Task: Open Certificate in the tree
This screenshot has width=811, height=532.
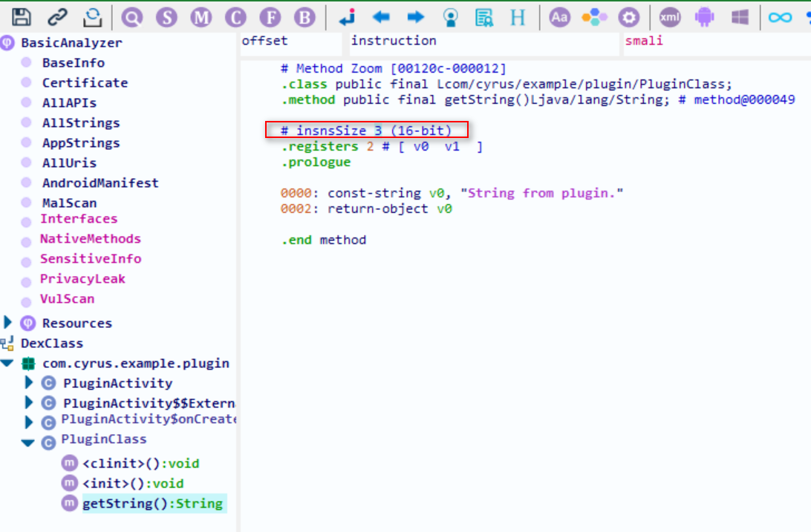Action: 85,82
